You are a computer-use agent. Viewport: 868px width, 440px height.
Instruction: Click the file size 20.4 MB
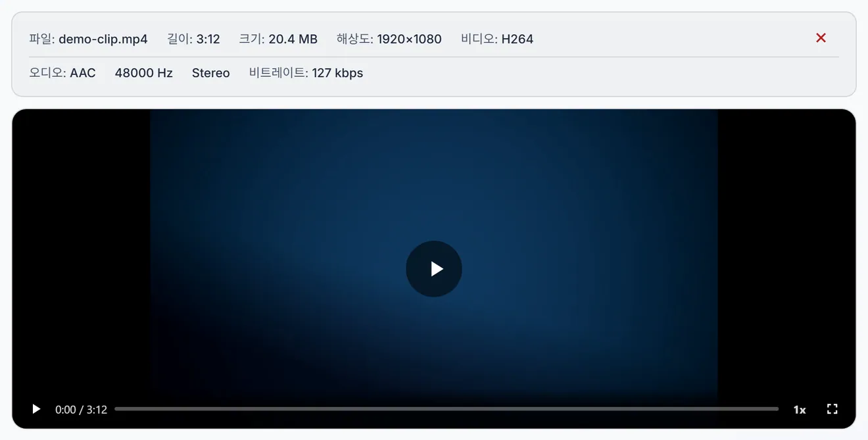pyautogui.click(x=293, y=39)
